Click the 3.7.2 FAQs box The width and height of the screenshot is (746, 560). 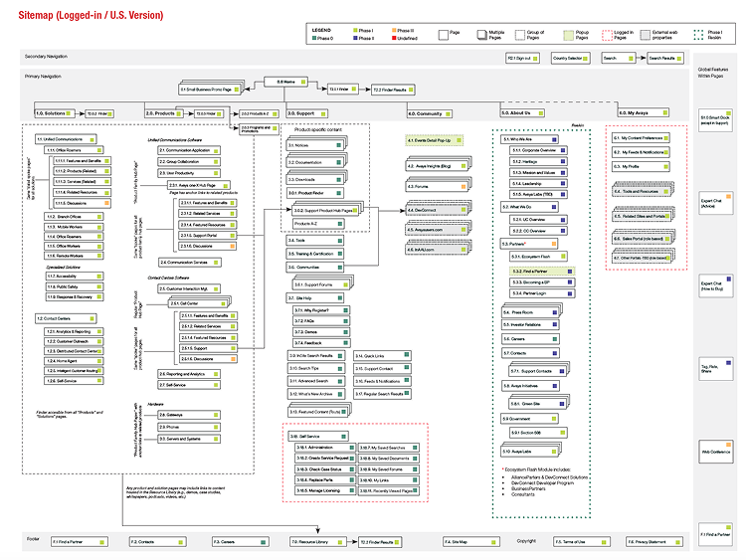321,320
